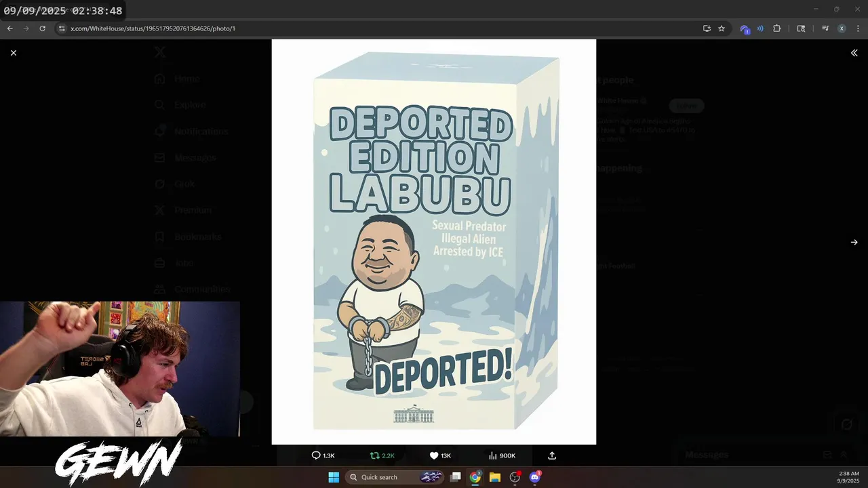Go back with the browser back arrow
Screen dimensions: 868x488
pyautogui.click(x=9, y=28)
